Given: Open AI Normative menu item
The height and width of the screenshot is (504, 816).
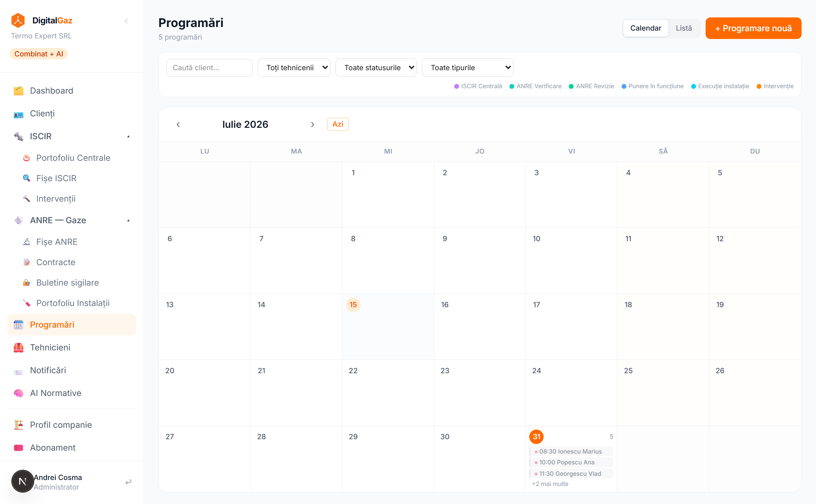Looking at the screenshot, I should point(72,393).
